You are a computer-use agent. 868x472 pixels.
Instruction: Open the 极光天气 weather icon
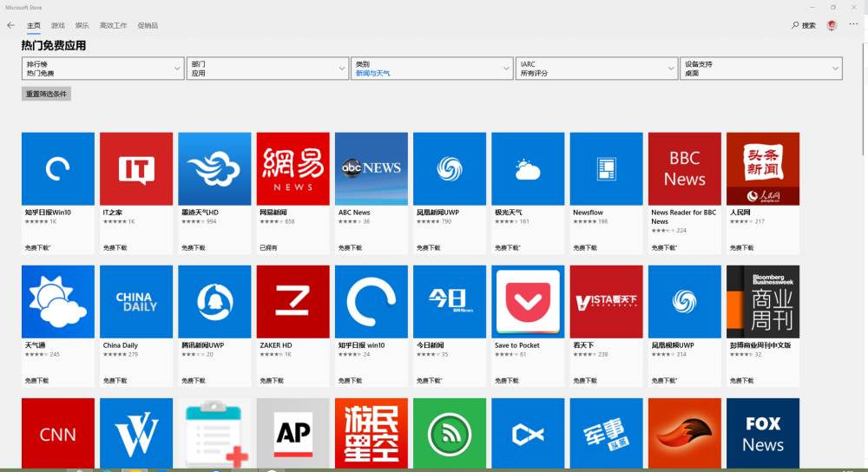pyautogui.click(x=528, y=169)
